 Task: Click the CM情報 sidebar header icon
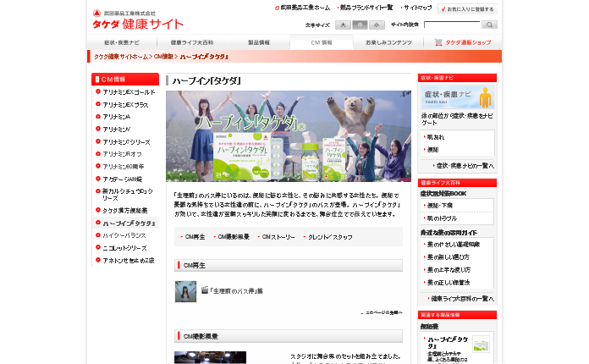point(97,80)
